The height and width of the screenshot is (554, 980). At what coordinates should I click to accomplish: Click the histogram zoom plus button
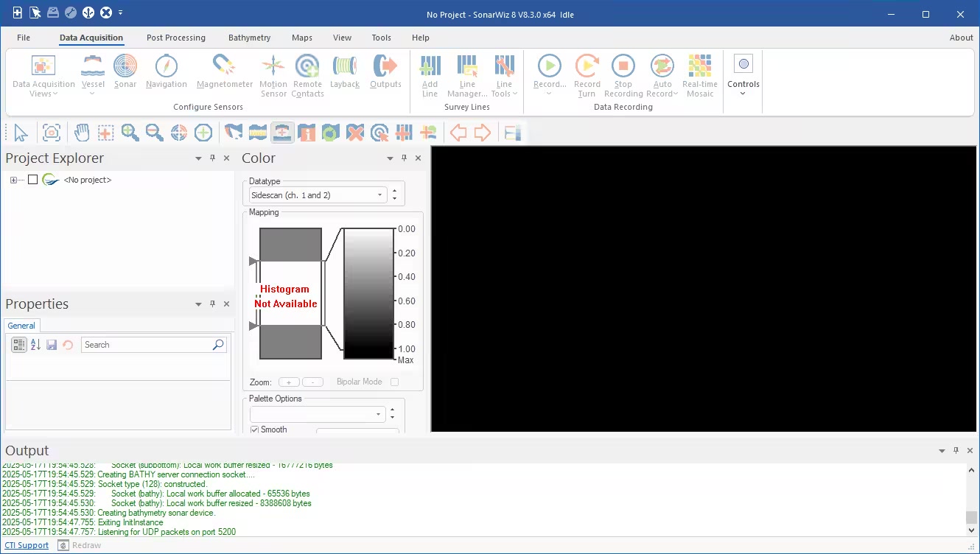pyautogui.click(x=289, y=382)
